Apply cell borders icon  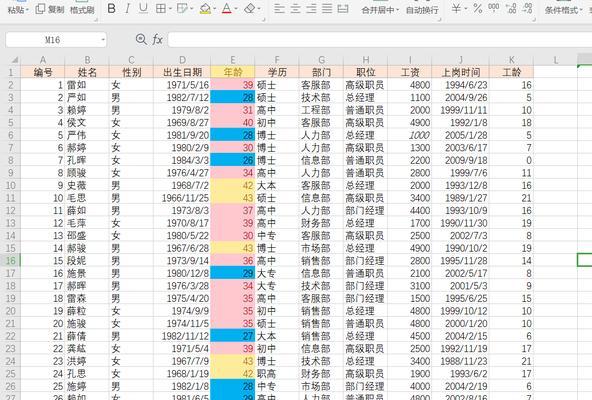161,8
